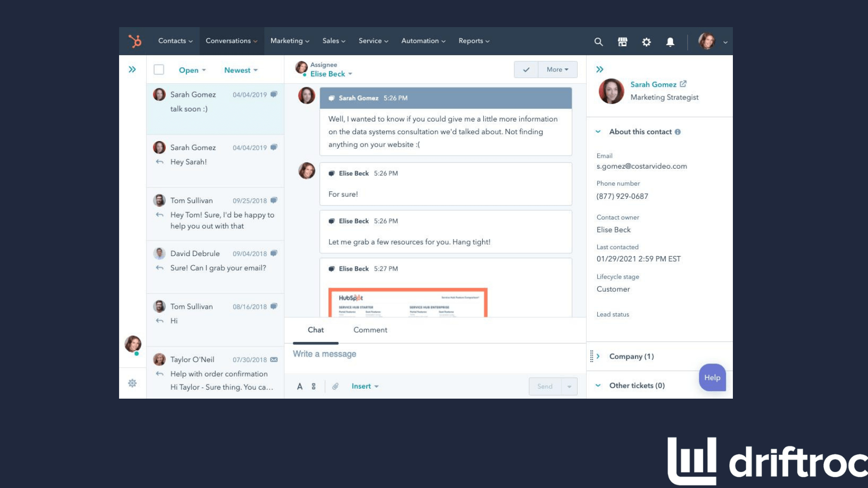Click the 'Write a message' input field
The width and height of the screenshot is (868, 488).
point(432,354)
